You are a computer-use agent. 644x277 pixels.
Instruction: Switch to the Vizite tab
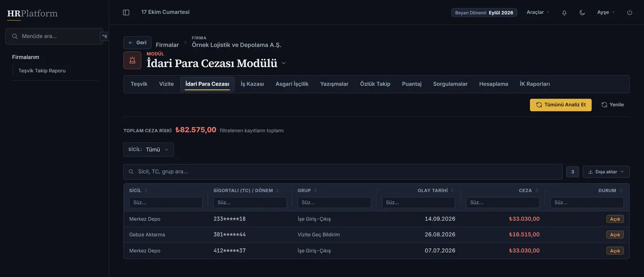166,84
